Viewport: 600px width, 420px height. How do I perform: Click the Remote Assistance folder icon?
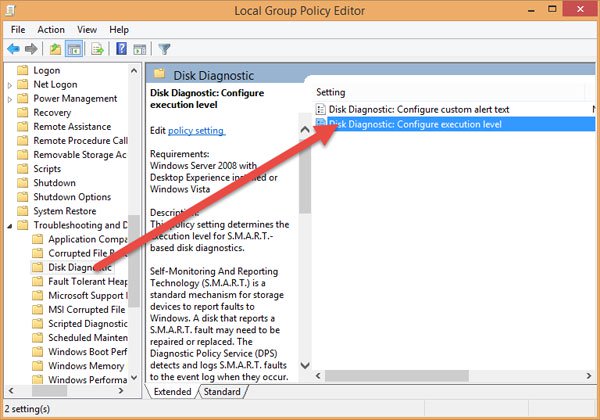tap(23, 127)
